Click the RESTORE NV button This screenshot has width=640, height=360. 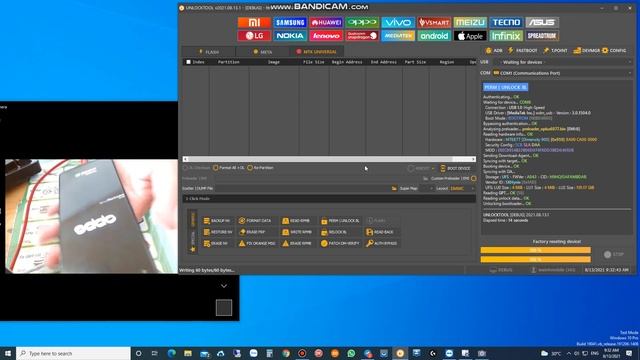pyautogui.click(x=218, y=232)
